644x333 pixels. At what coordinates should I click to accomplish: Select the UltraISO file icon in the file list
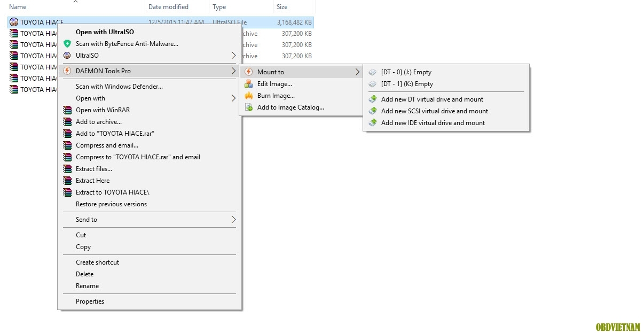[14, 22]
